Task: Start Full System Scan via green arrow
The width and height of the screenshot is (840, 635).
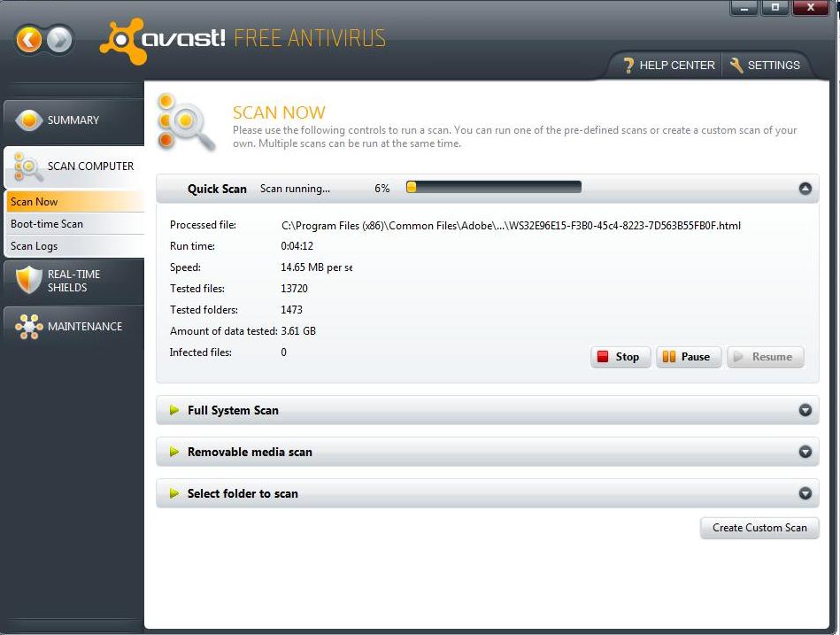Action: [x=174, y=410]
